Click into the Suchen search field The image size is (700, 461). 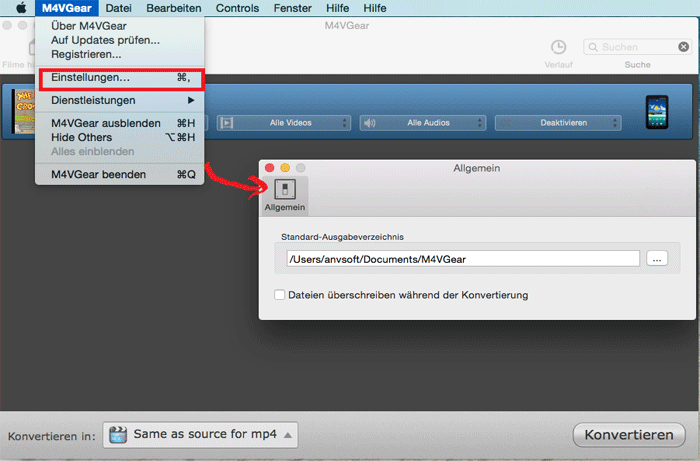coord(637,47)
